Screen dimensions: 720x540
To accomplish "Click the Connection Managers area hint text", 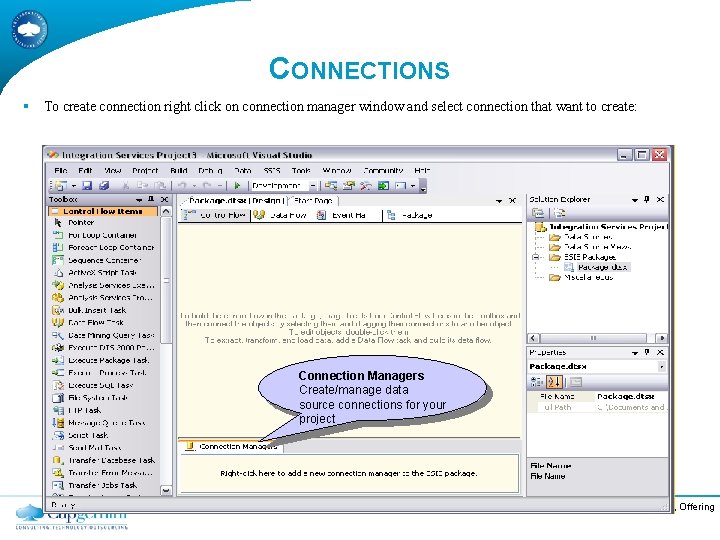I will pyautogui.click(x=349, y=473).
